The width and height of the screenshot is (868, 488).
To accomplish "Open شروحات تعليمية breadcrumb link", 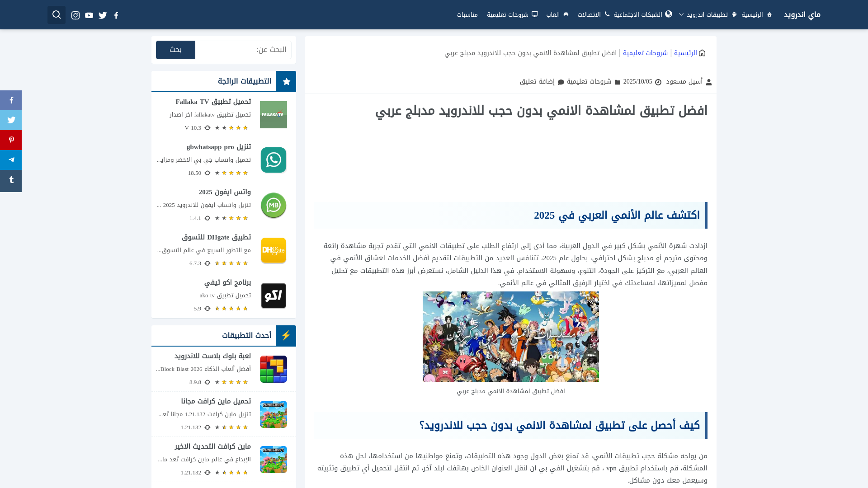I will (x=646, y=53).
